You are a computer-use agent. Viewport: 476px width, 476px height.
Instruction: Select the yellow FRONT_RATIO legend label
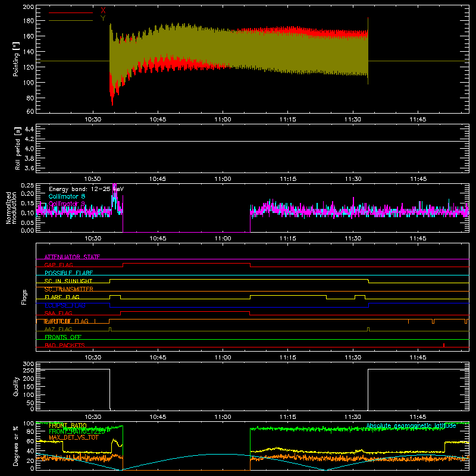[x=68, y=425]
